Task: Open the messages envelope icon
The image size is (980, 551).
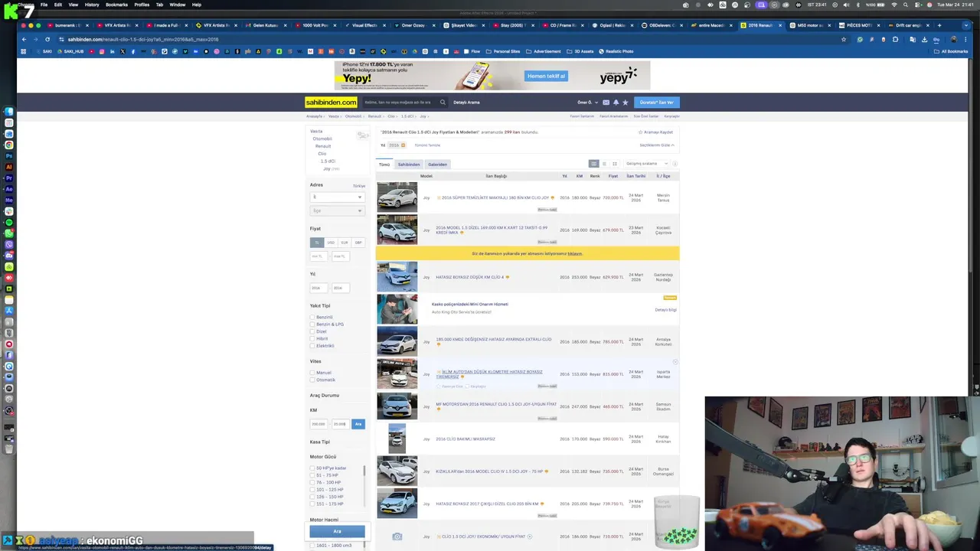Action: pyautogui.click(x=606, y=102)
